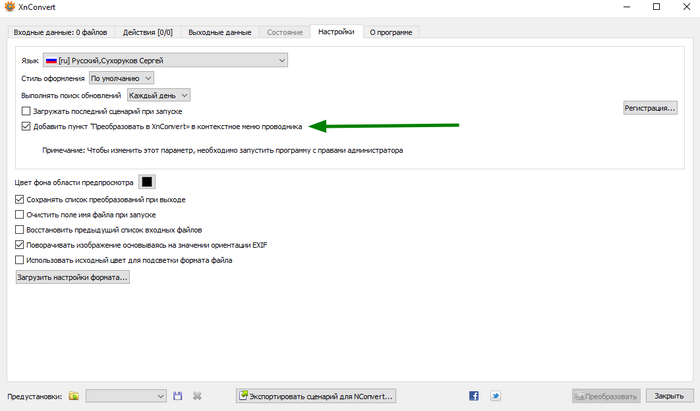Open the presets folder icon

[x=74, y=396]
